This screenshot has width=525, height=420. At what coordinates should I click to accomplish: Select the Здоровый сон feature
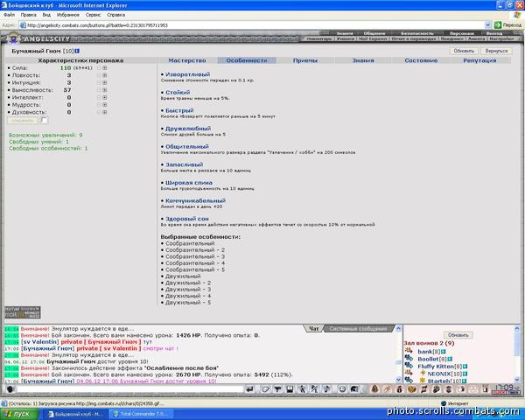pos(187,219)
